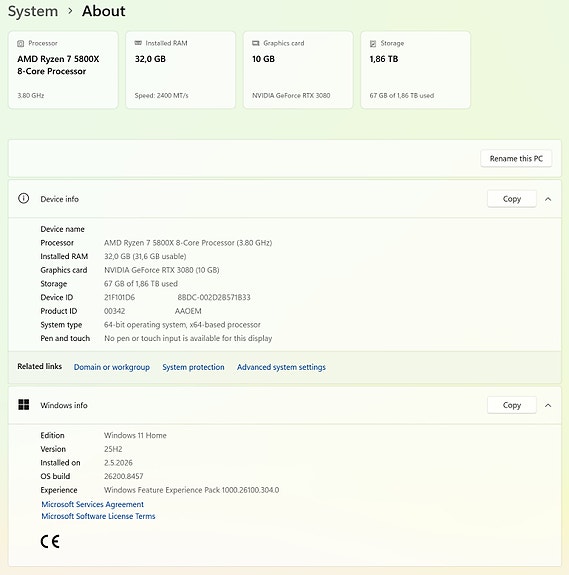
Task: Click the About breadcrumb title
Action: point(104,11)
